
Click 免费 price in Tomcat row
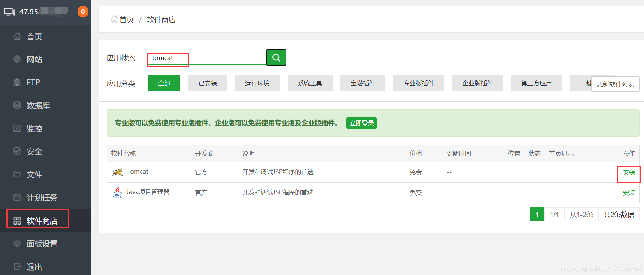[x=416, y=172]
